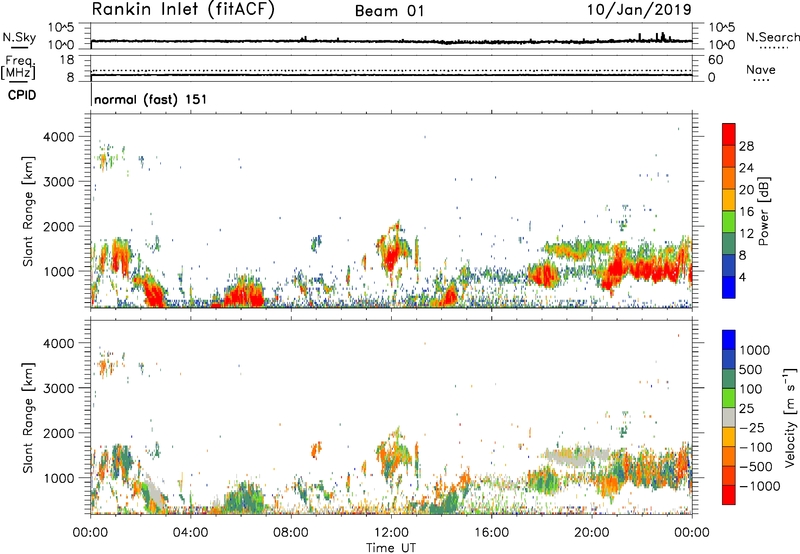Screen dimensions: 800x554
Task: Click the 'Nave' label
Action: (x=761, y=70)
